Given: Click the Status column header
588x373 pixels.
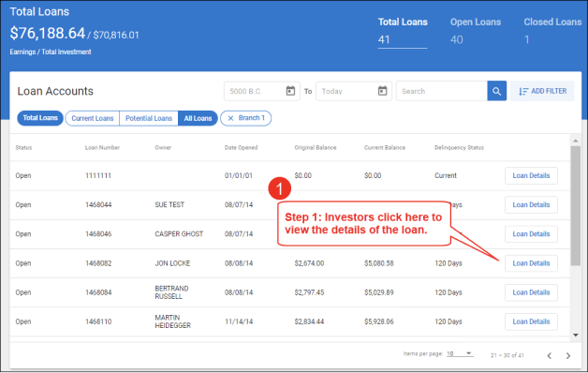Looking at the screenshot, I should tap(23, 147).
